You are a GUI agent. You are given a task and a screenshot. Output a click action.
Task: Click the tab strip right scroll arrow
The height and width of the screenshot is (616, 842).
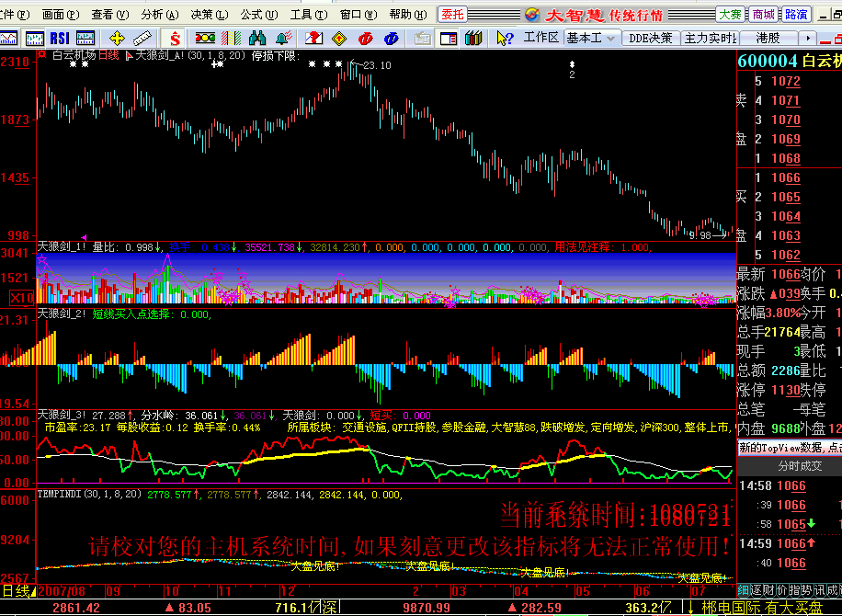coord(808,38)
